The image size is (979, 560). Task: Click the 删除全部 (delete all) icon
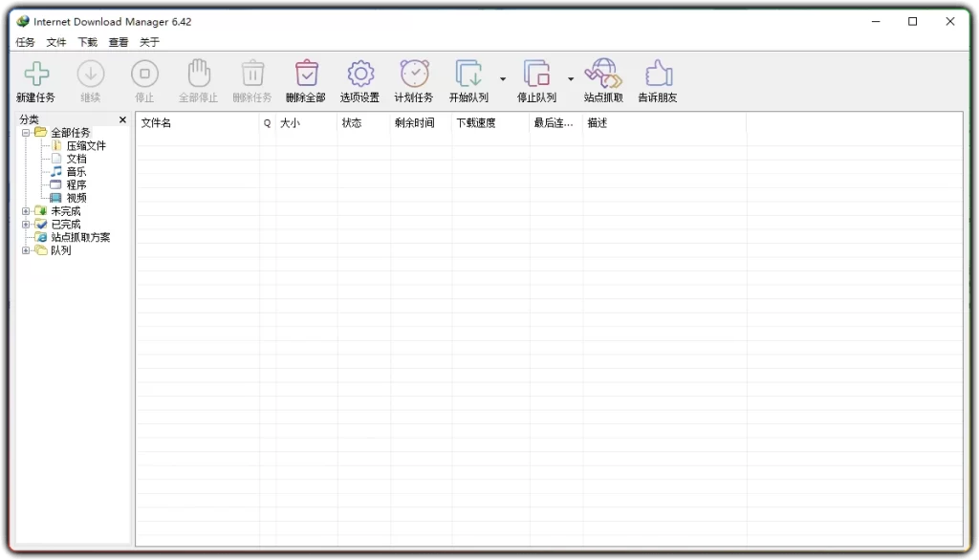307,74
